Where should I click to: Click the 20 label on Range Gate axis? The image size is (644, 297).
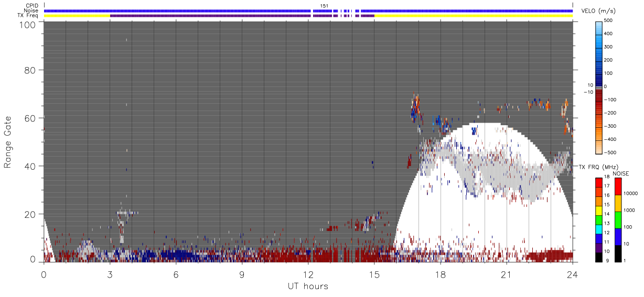click(30, 214)
